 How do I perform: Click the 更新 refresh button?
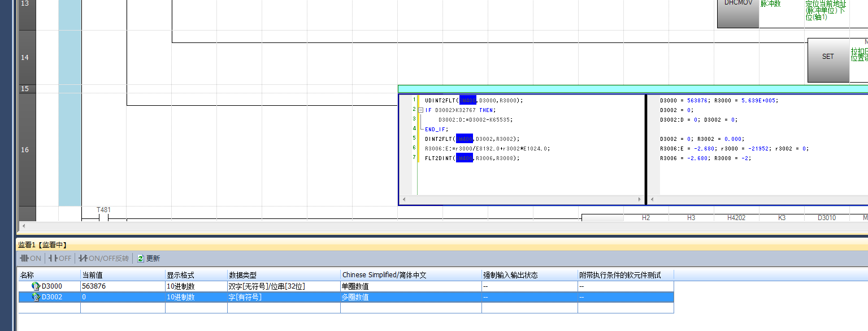pos(149,259)
